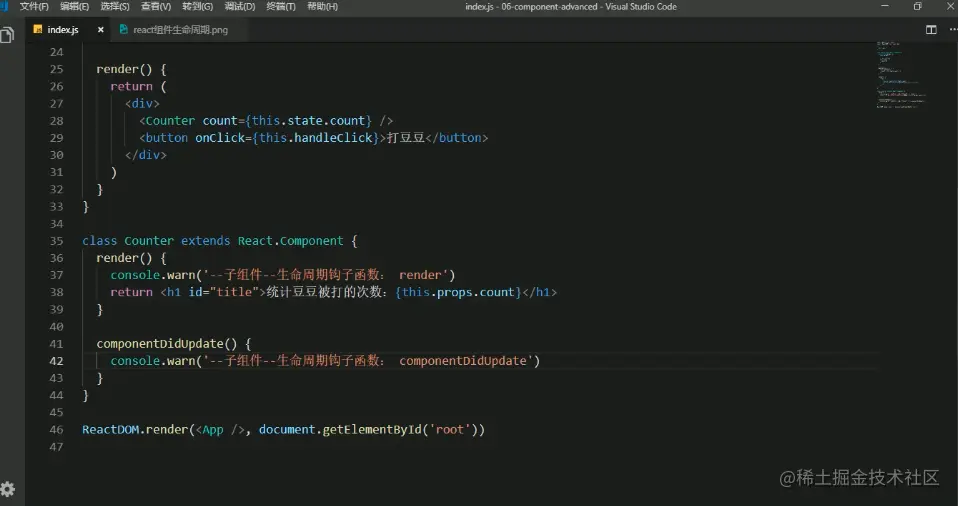Minimize the Visual Studio Code window
This screenshot has height=506, width=958.
click(885, 6)
